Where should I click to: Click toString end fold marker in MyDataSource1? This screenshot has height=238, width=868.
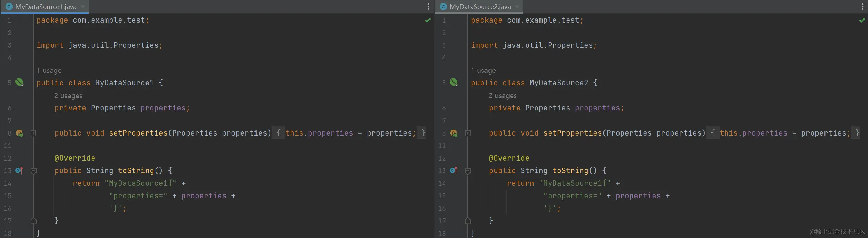coord(33,221)
